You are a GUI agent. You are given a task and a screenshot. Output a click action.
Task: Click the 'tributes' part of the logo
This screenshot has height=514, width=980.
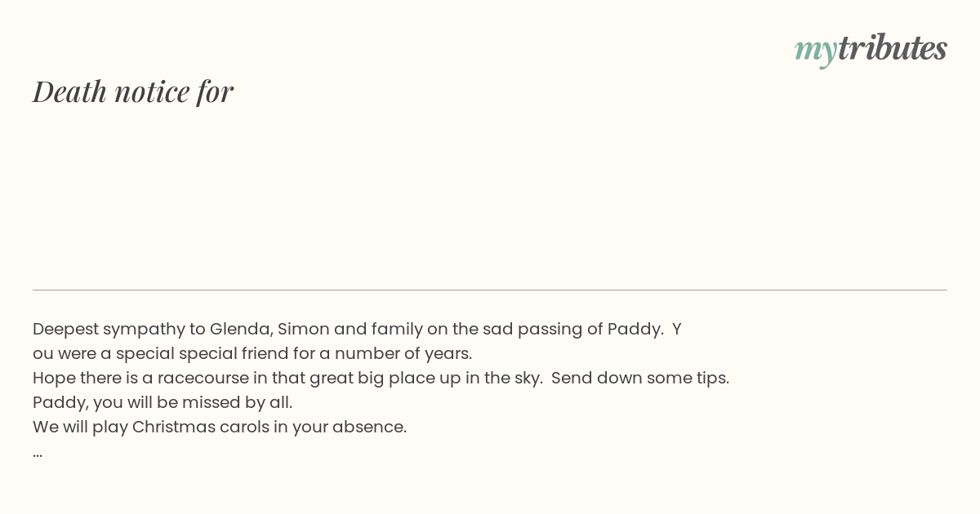[x=892, y=47]
